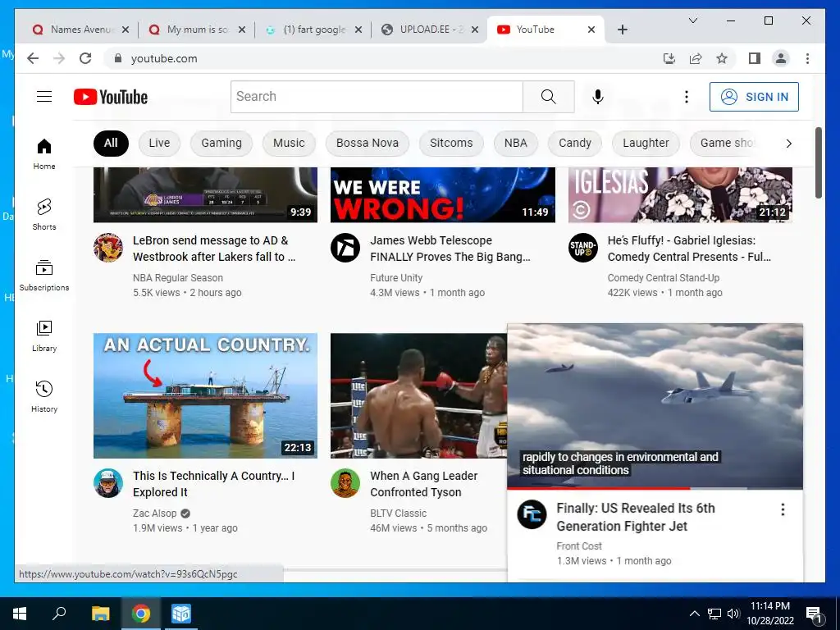Image resolution: width=840 pixels, height=630 pixels.
Task: Click the SIGN IN button
Action: pos(754,97)
